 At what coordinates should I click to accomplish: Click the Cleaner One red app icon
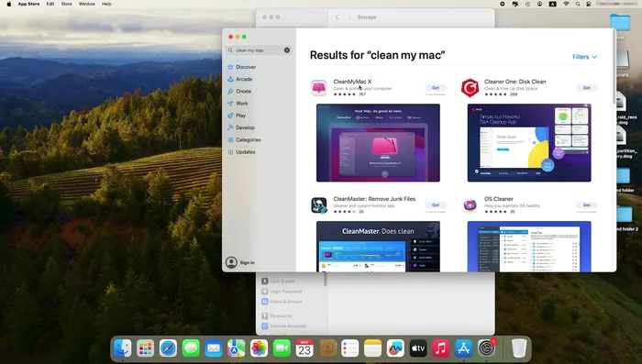(x=470, y=88)
